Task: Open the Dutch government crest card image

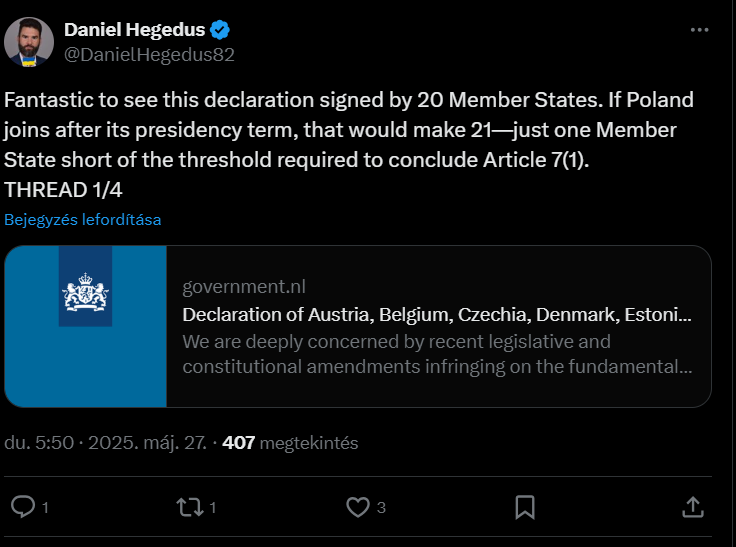Action: coord(85,326)
